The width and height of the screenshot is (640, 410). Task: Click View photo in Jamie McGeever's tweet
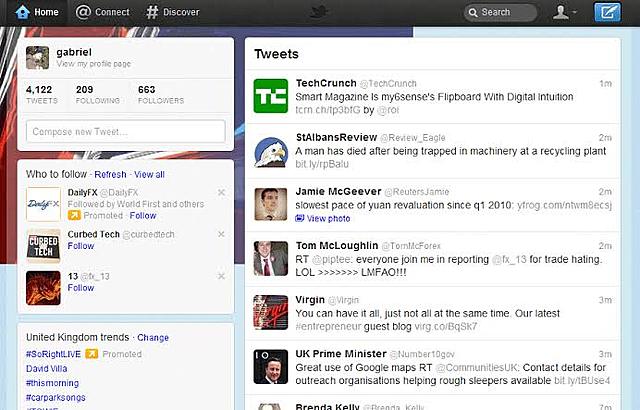(x=328, y=219)
